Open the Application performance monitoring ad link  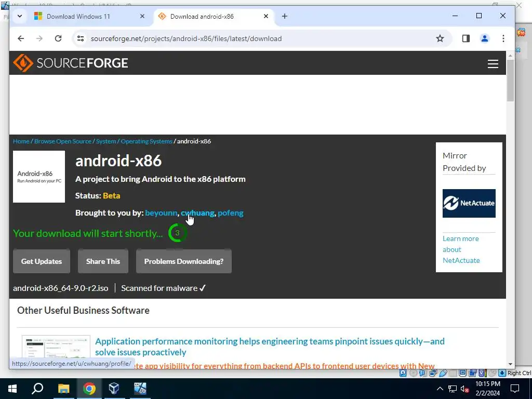coord(270,347)
